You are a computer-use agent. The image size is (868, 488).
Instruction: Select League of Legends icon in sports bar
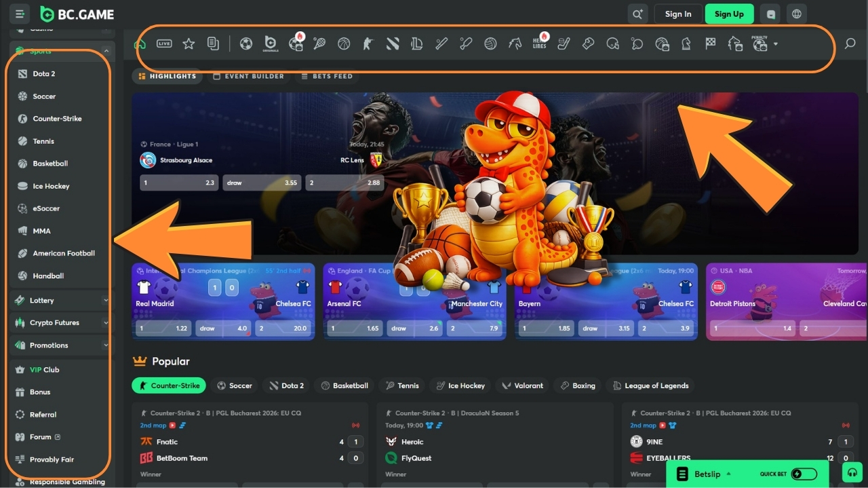click(416, 44)
